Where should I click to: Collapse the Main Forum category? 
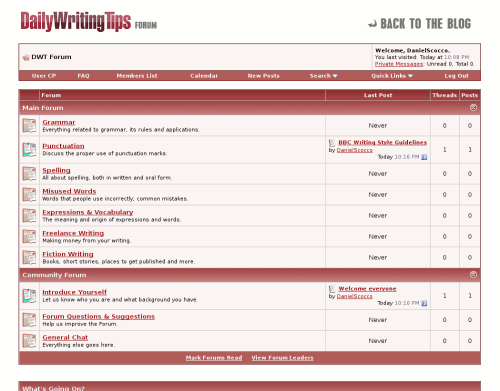pyautogui.click(x=473, y=107)
